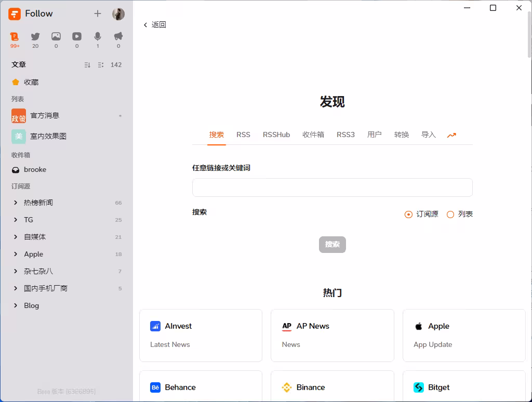Switch to the 转换 tab
532x402 pixels.
pos(402,135)
